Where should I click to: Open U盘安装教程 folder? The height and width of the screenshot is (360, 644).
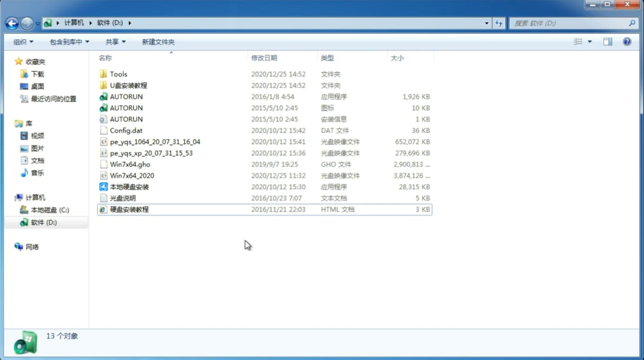[128, 85]
